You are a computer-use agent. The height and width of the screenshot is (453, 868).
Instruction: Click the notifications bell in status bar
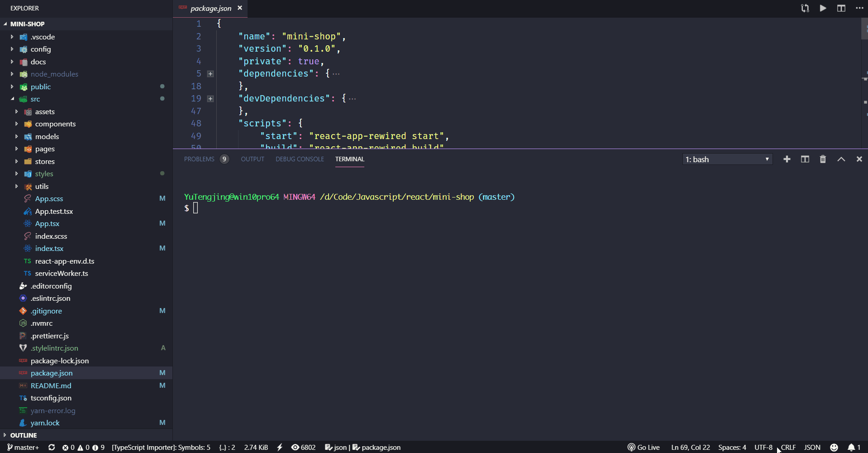click(853, 447)
